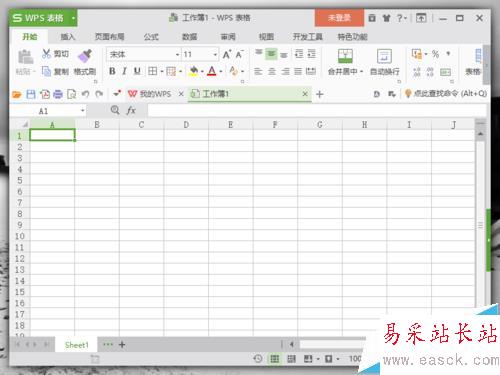This screenshot has width=500, height=375.
Task: Select row 5 header
Action: (20, 180)
